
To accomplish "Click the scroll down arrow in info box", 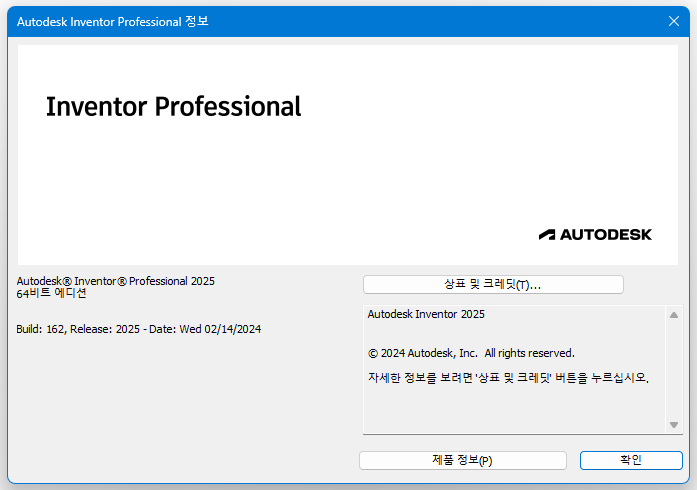I will click(673, 425).
